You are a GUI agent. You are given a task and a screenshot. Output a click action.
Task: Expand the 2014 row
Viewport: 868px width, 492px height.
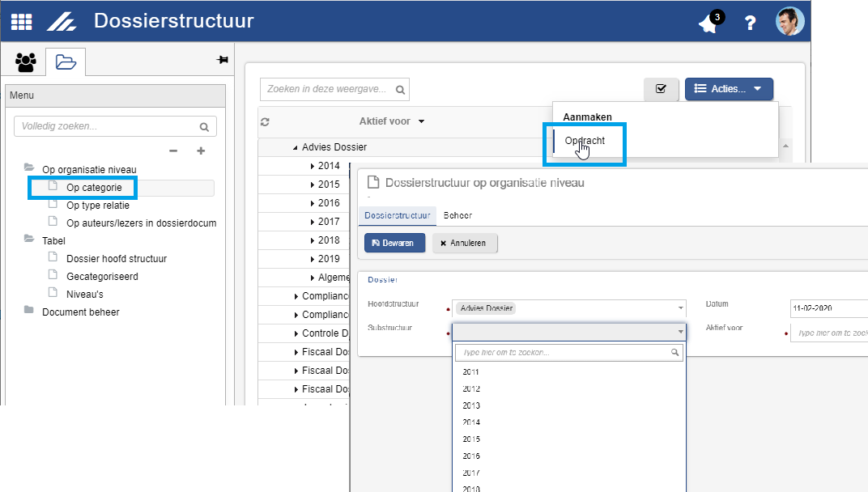point(313,166)
